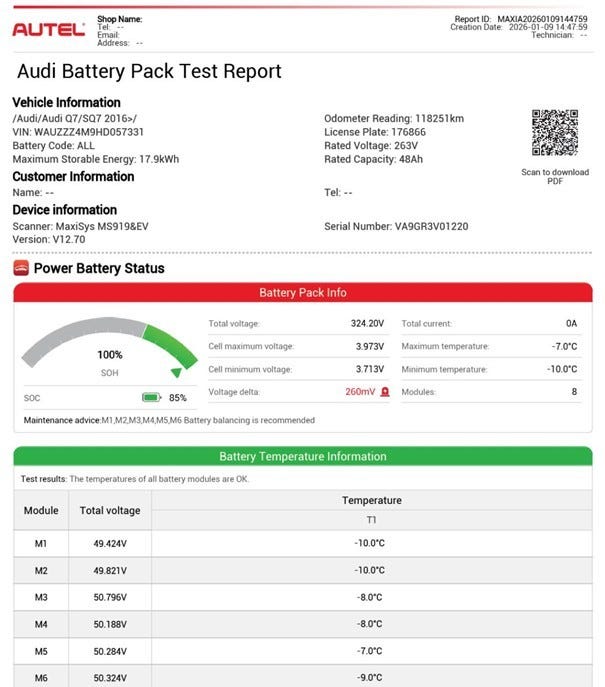Click the QR code to download PDF
605x687 pixels.
[555, 132]
